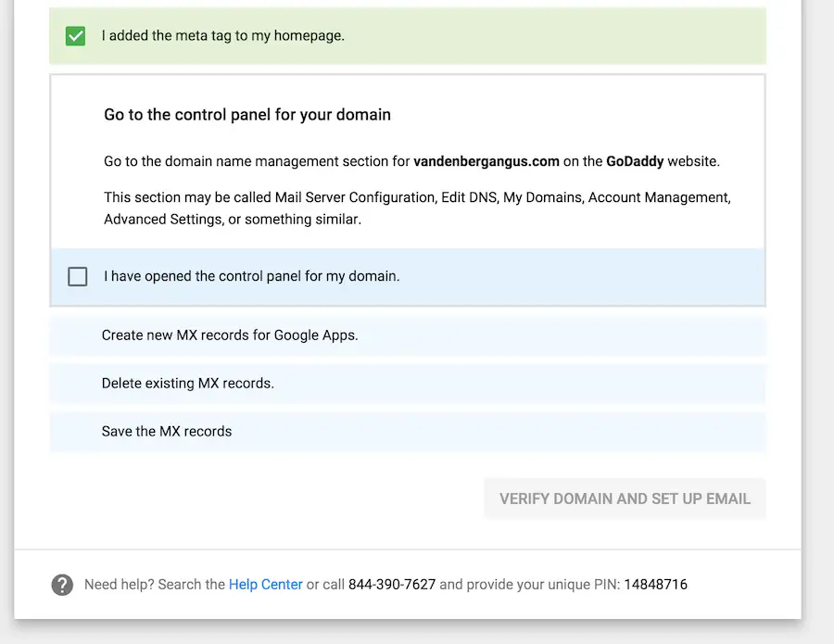Click 'I have opened the control panel' label text

(251, 276)
